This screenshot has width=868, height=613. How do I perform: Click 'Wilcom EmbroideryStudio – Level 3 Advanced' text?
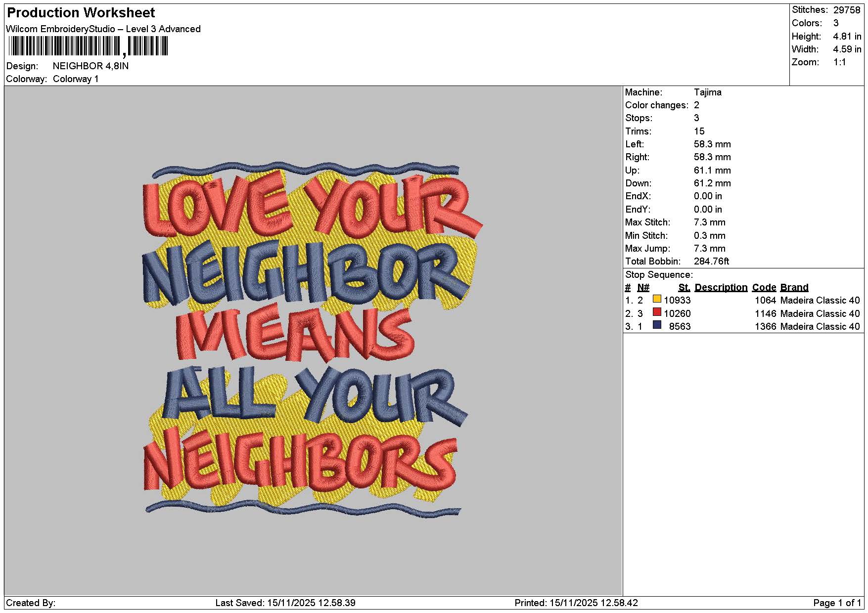pos(103,29)
